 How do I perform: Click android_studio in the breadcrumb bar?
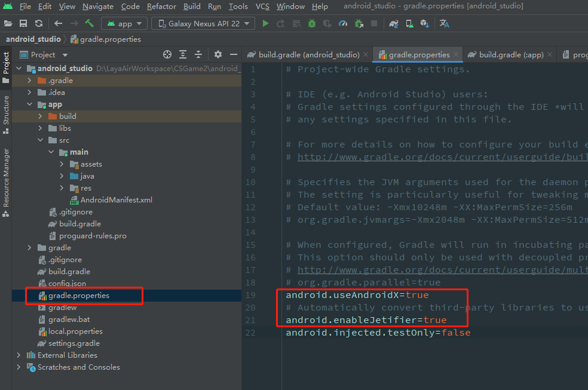[33, 39]
